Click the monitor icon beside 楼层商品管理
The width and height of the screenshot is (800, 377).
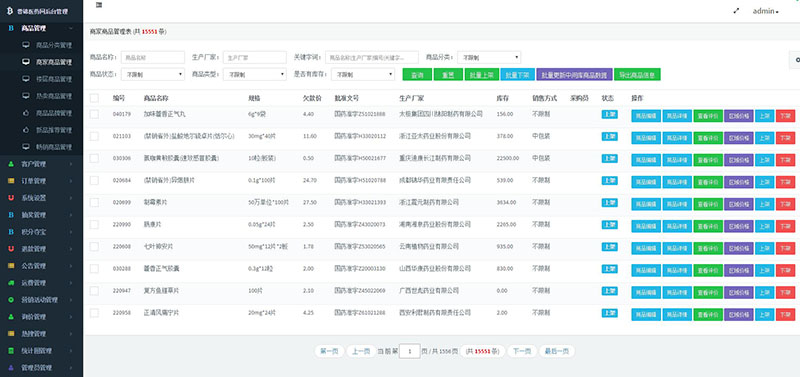(26, 79)
